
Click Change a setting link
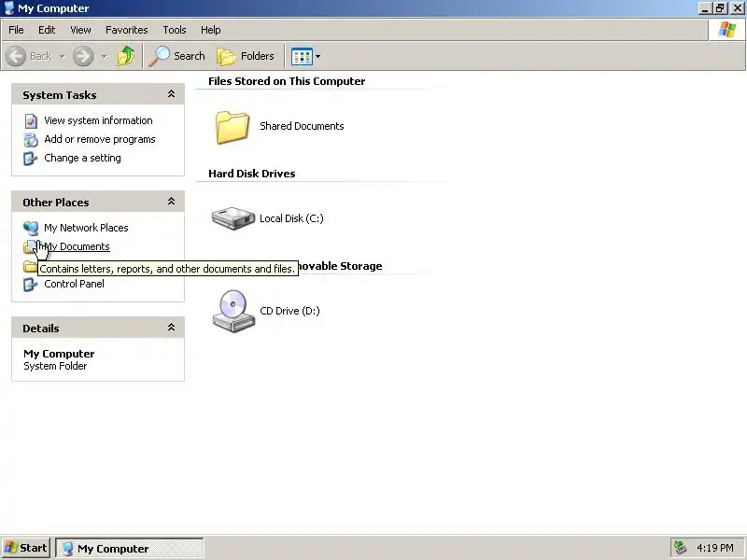pos(82,158)
